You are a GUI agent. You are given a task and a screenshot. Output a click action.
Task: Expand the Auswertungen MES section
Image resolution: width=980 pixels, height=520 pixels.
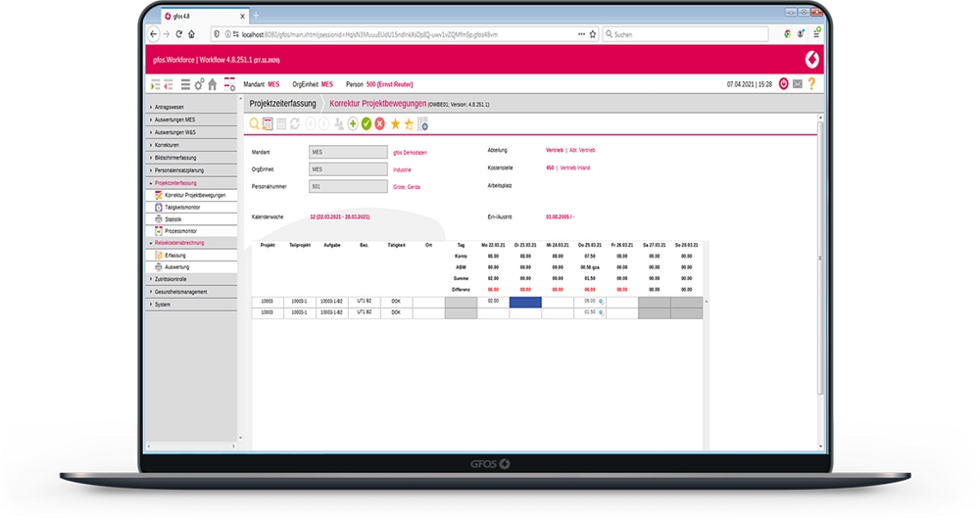191,119
